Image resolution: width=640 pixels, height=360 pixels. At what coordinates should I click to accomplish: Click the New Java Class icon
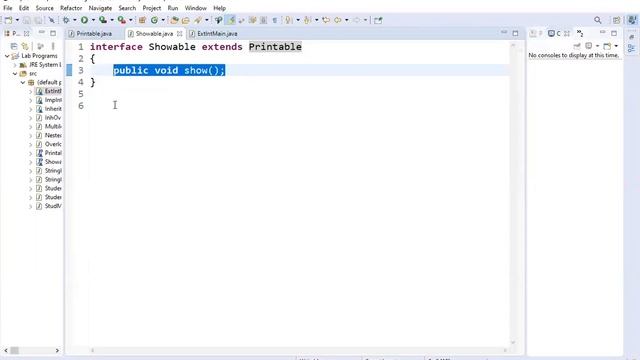154,20
